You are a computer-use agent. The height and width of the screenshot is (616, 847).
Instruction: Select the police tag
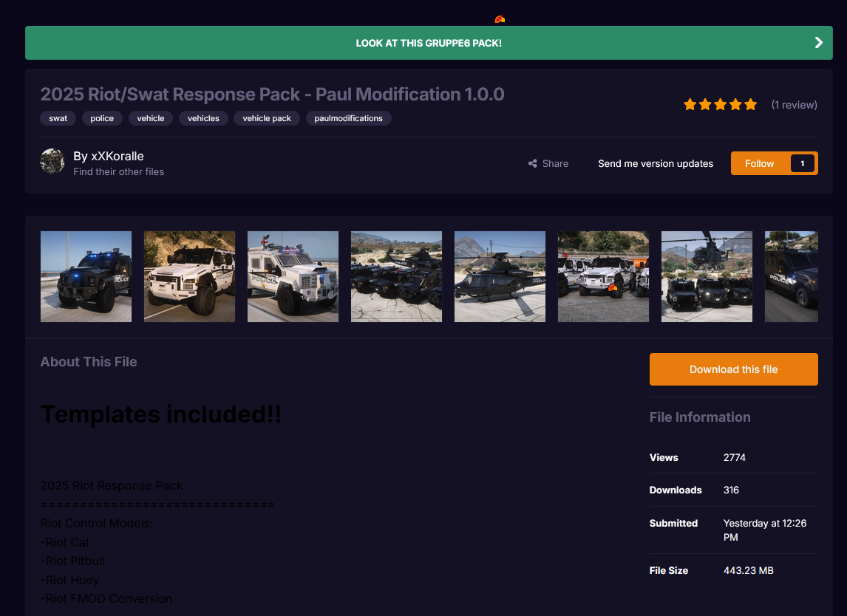click(x=102, y=118)
